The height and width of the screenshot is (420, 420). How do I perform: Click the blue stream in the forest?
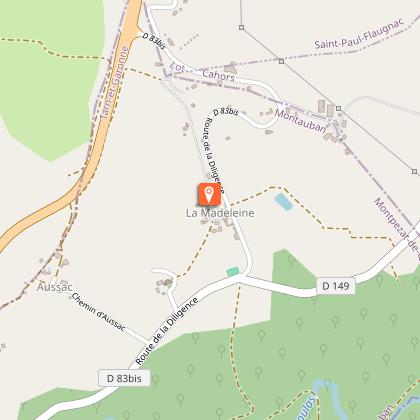[x=328, y=394]
